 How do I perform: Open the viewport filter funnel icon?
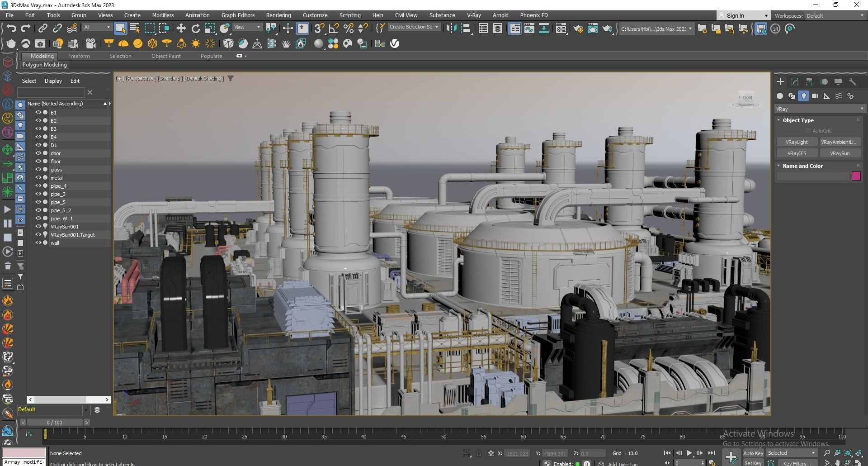231,78
